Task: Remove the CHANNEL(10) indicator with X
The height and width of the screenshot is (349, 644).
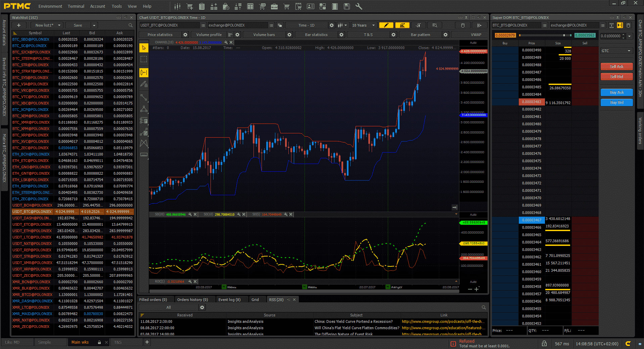Action: click(x=231, y=43)
